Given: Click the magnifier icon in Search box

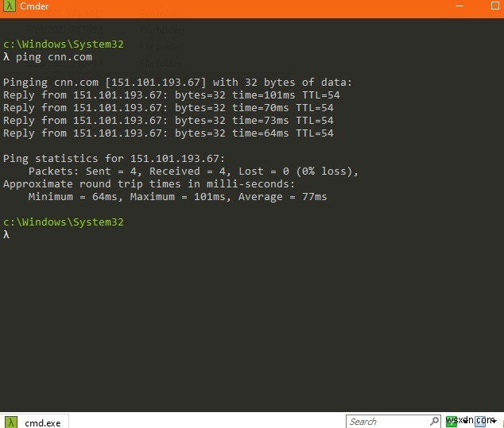Looking at the screenshot, I should click(x=434, y=421).
